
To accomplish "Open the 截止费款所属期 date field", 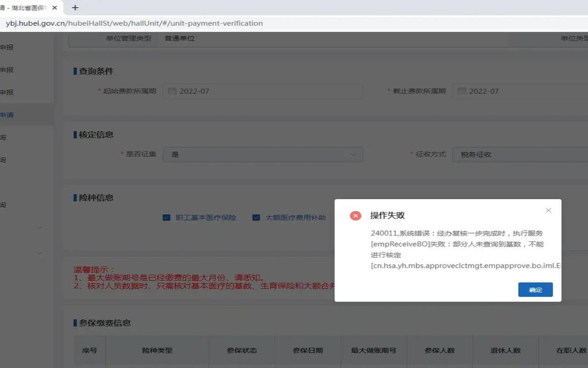I will 520,91.
